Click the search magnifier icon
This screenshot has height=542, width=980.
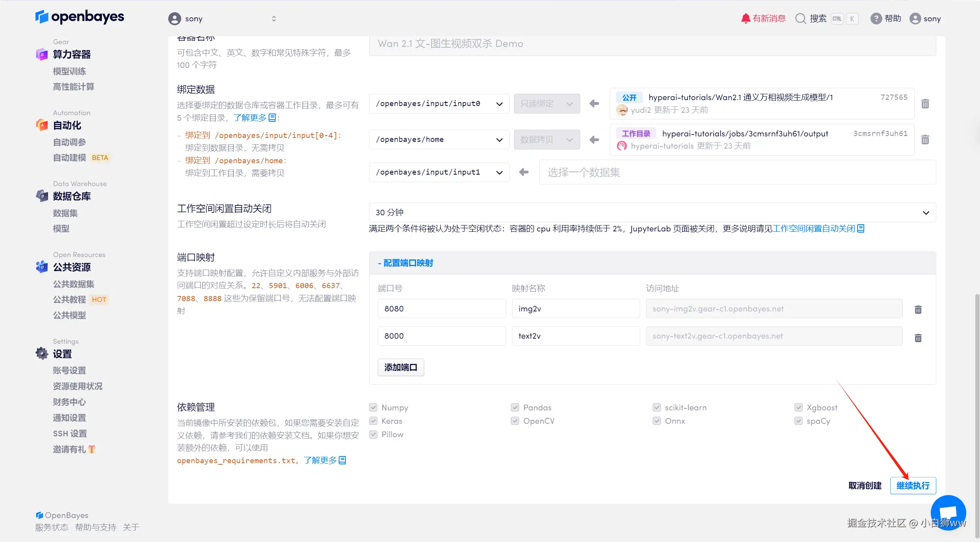(800, 19)
